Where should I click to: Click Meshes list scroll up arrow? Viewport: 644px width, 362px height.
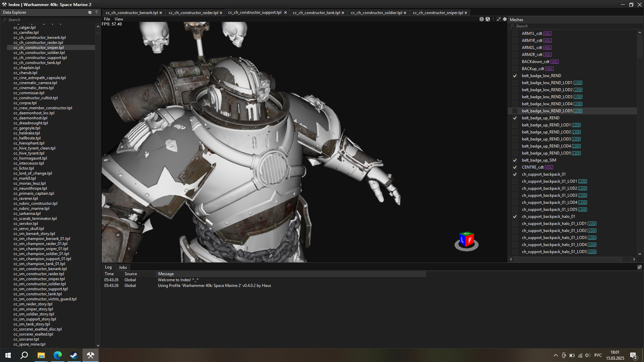[x=640, y=33]
